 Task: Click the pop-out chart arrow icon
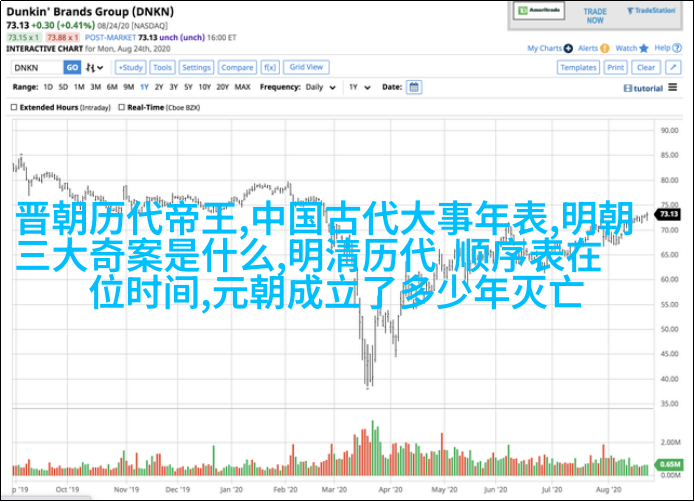coord(673,68)
